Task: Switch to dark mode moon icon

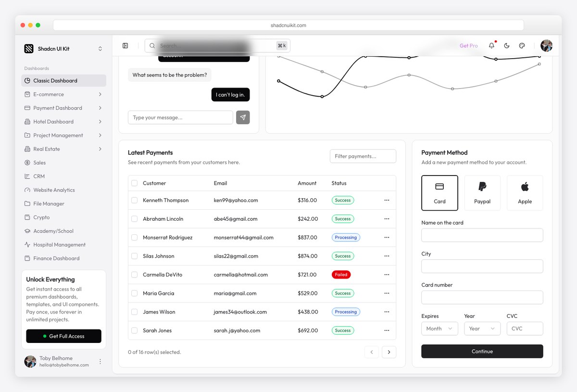Action: click(x=507, y=46)
